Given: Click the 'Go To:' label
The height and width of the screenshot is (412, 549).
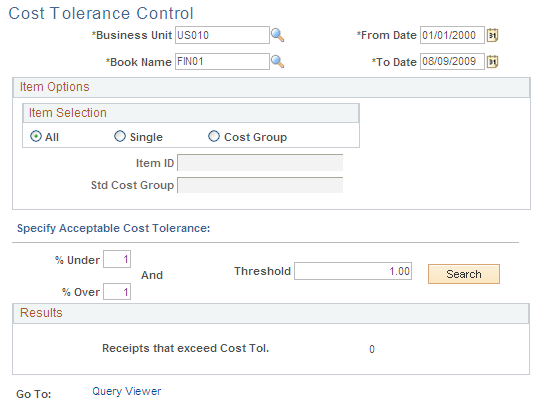Looking at the screenshot, I should tap(34, 394).
